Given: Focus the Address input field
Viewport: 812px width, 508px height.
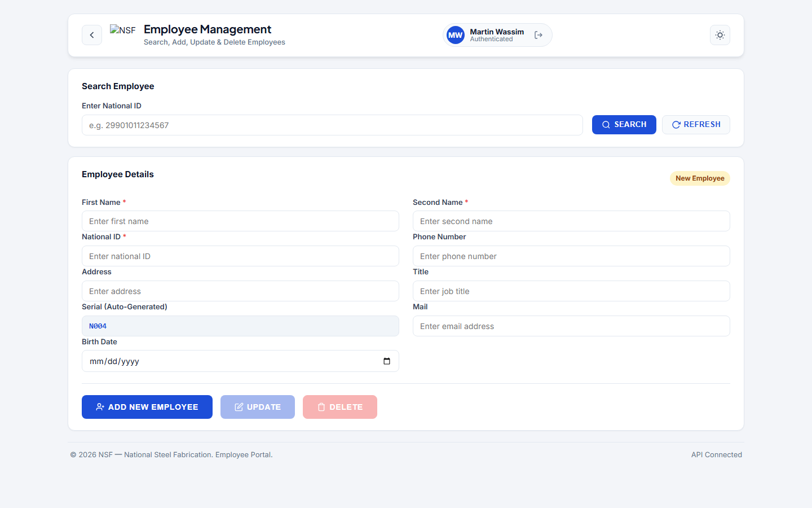Looking at the screenshot, I should pyautogui.click(x=240, y=291).
